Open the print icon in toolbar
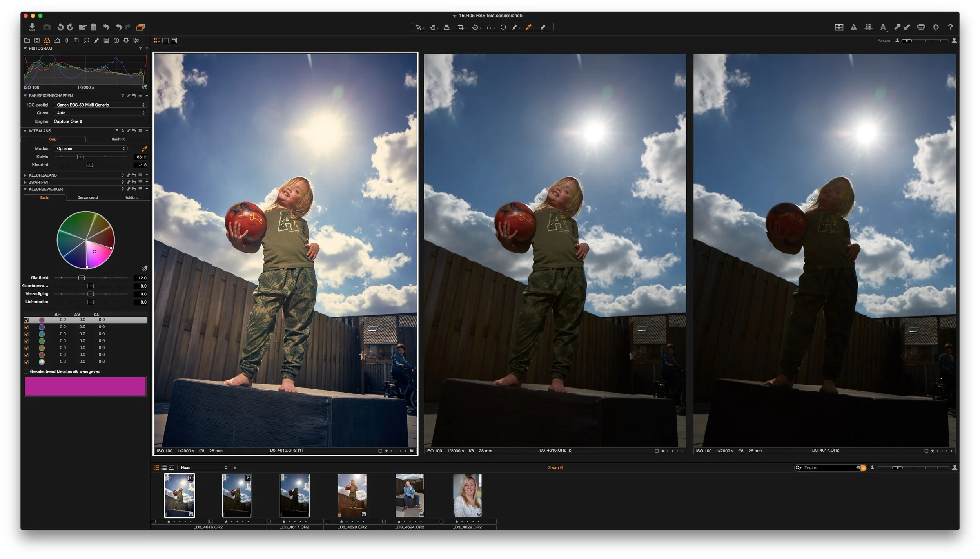This screenshot has height=559, width=980. click(x=921, y=27)
